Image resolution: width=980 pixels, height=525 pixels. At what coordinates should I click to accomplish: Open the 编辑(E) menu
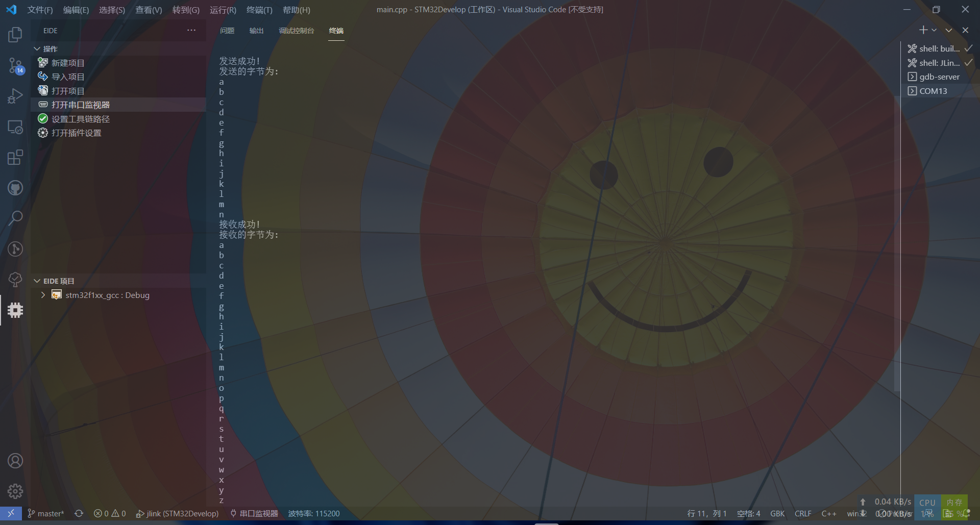point(76,10)
